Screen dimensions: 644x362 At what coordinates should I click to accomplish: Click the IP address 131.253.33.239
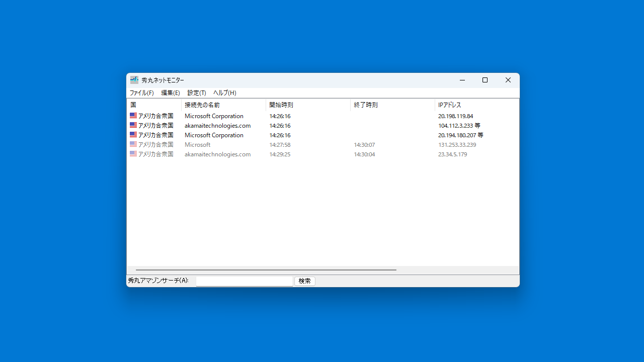457,145
